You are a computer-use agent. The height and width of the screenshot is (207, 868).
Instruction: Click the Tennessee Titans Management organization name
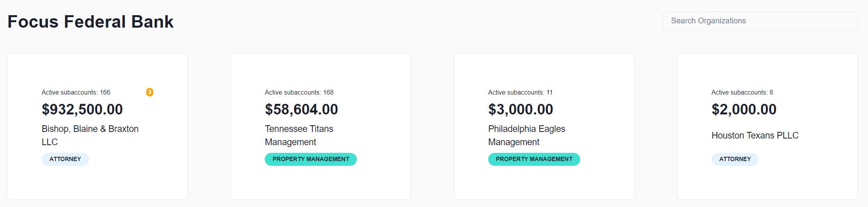[x=299, y=135]
